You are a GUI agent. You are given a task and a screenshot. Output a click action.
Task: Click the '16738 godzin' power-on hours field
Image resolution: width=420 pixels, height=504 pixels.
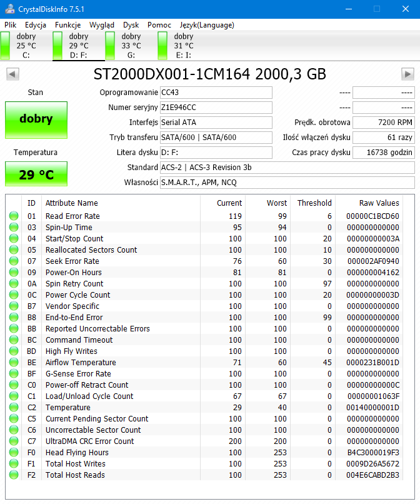(384, 153)
